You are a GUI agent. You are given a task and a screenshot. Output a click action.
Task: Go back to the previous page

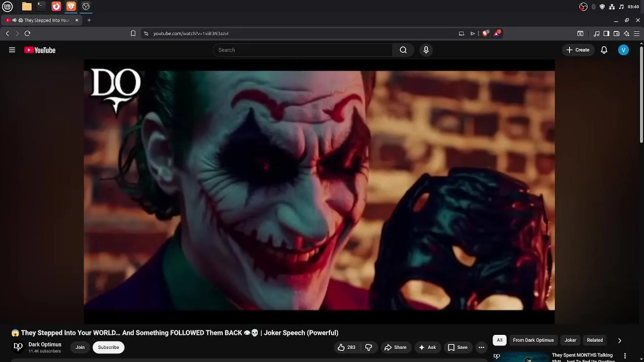[x=7, y=33]
